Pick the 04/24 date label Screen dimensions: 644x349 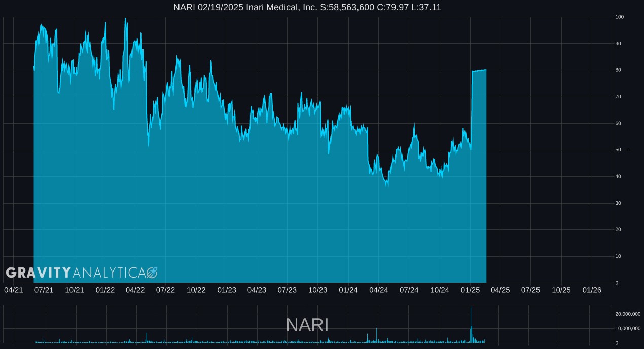point(379,290)
